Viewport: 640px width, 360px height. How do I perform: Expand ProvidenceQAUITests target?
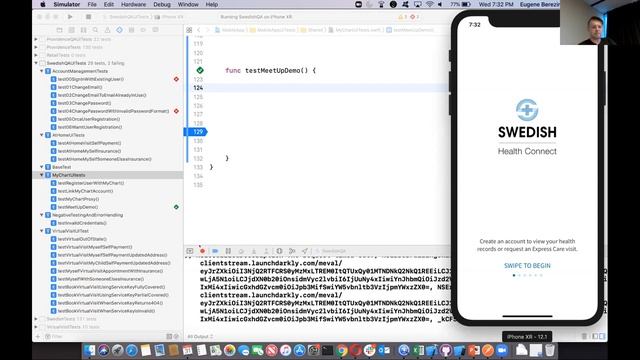pos(36,39)
